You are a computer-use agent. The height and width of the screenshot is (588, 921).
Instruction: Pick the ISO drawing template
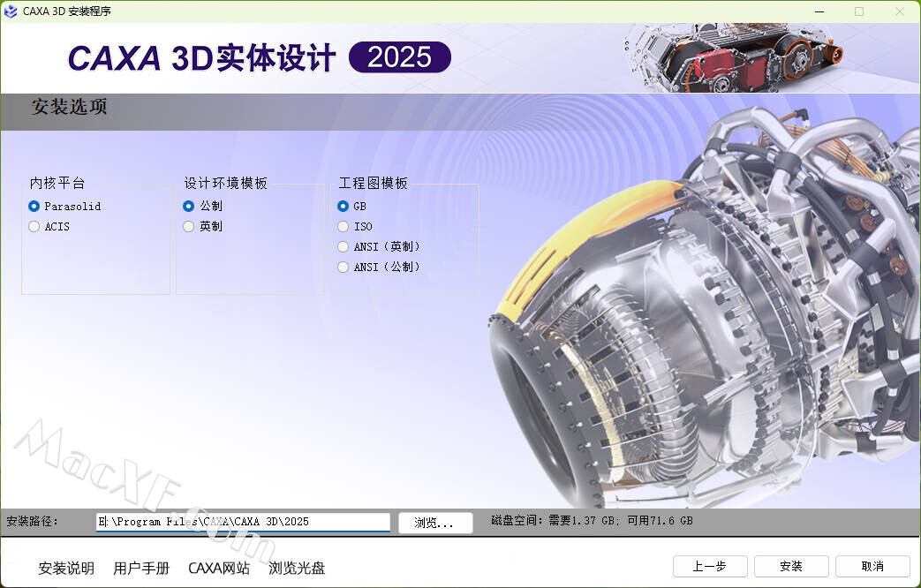coord(343,226)
